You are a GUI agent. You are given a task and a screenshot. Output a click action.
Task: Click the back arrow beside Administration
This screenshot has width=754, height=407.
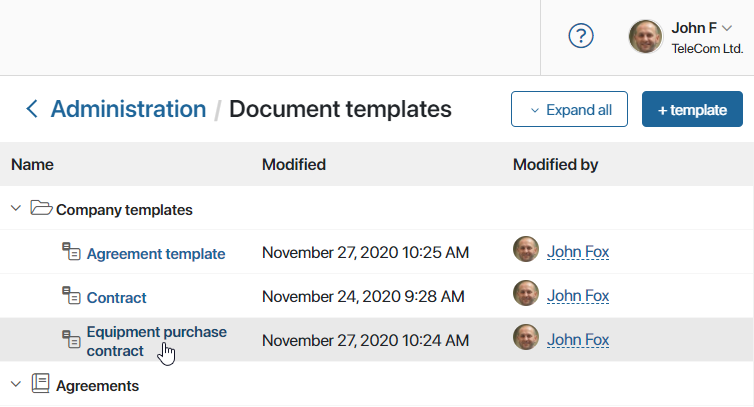click(x=32, y=109)
